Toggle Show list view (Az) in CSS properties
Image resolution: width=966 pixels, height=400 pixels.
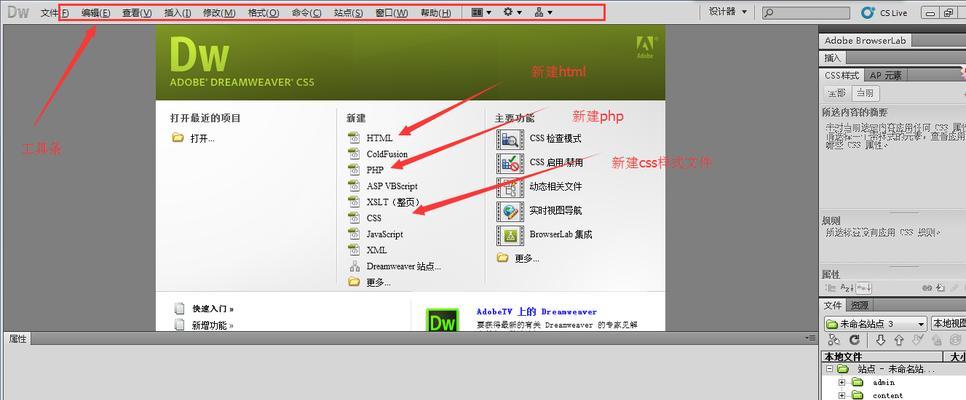(847, 288)
